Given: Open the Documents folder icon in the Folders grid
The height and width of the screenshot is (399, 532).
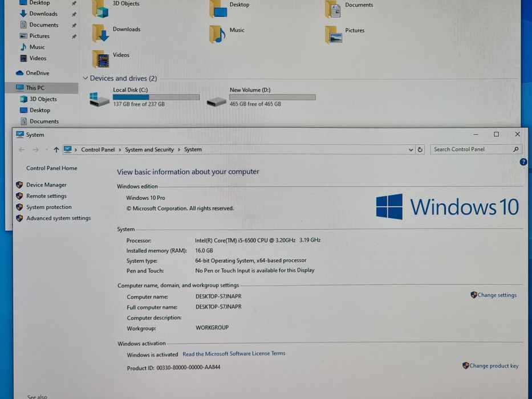Looking at the screenshot, I should pyautogui.click(x=333, y=9).
